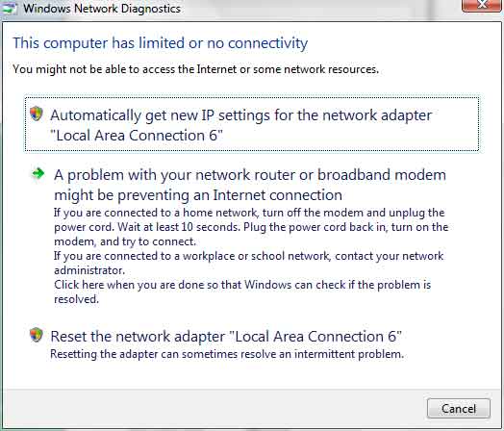Choose the "Local Area Connection 6" IP settings line
The image size is (504, 431).
tap(137, 136)
